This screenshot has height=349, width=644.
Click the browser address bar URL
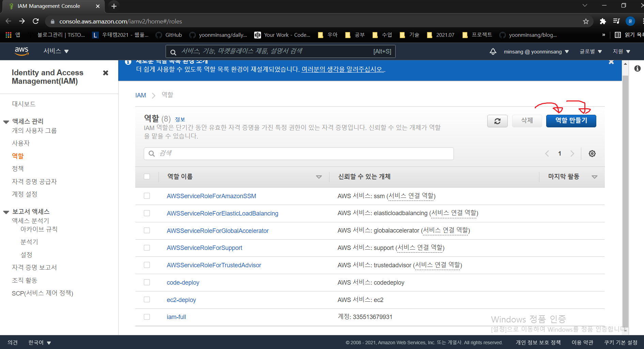point(121,21)
